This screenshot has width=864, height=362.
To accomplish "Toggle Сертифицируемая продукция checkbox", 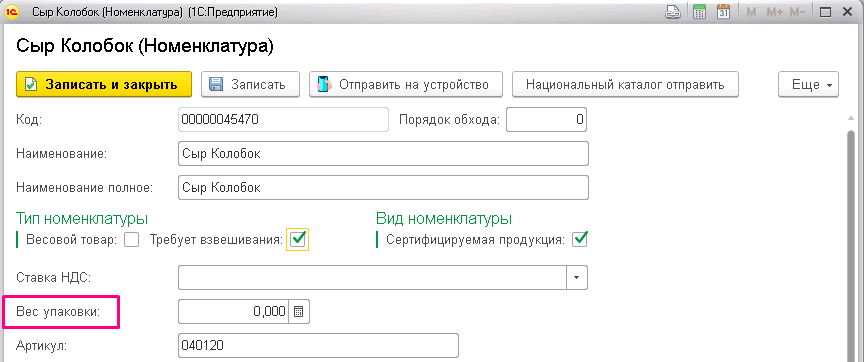I will pyautogui.click(x=580, y=240).
